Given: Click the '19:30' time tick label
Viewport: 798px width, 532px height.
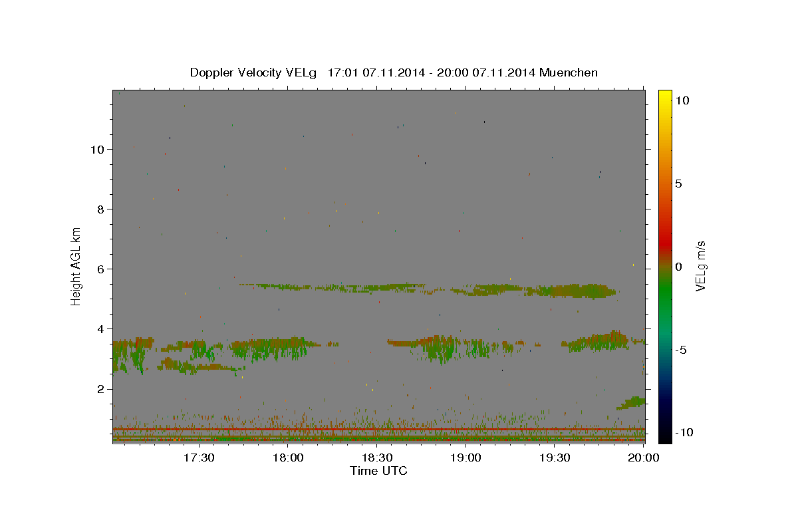Looking at the screenshot, I should point(555,458).
